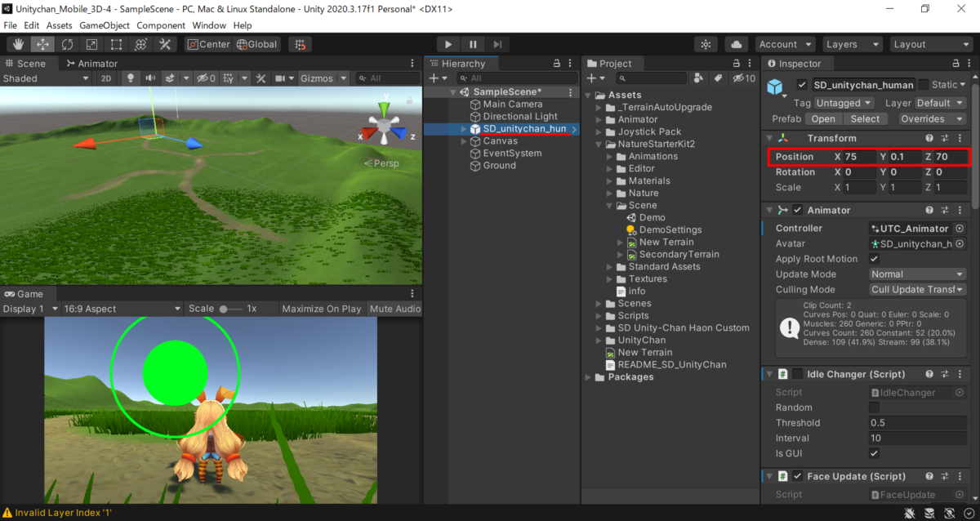Image resolution: width=980 pixels, height=521 pixels.
Task: Open Transform component help icon
Action: pyautogui.click(x=929, y=138)
